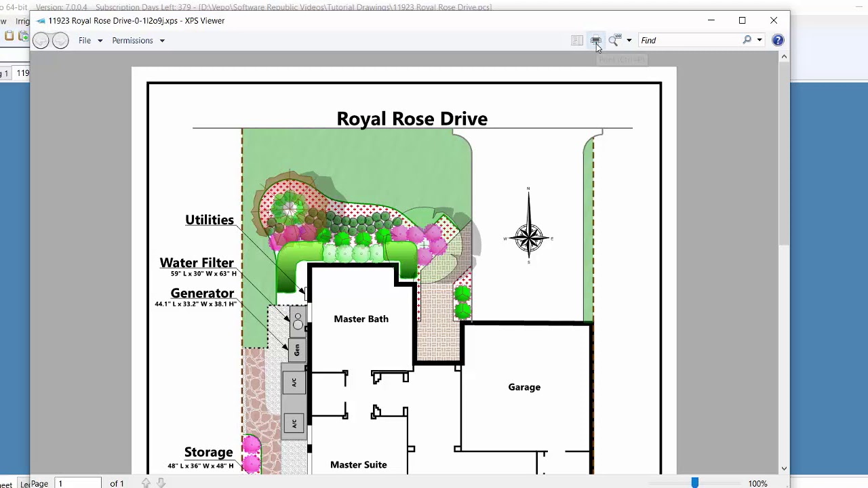
Task: Click the 'Master Bath' room label
Action: pos(361,319)
